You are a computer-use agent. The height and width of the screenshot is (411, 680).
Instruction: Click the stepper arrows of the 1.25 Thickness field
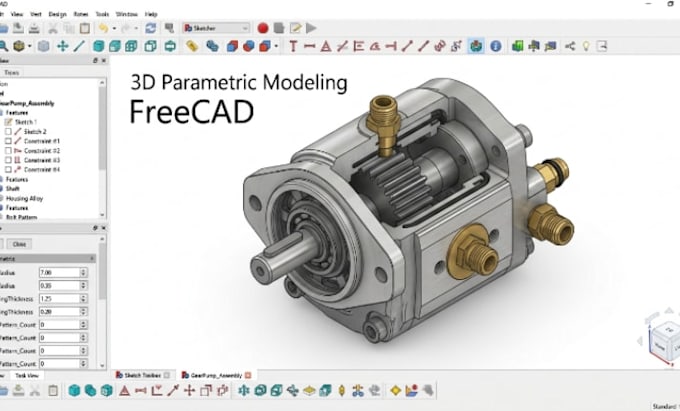tap(83, 299)
